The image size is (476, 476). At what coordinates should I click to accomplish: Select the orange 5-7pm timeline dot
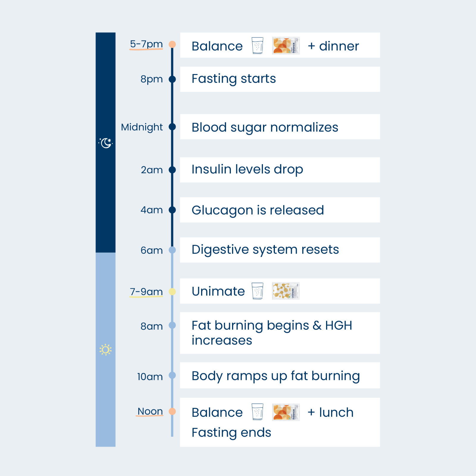[172, 44]
